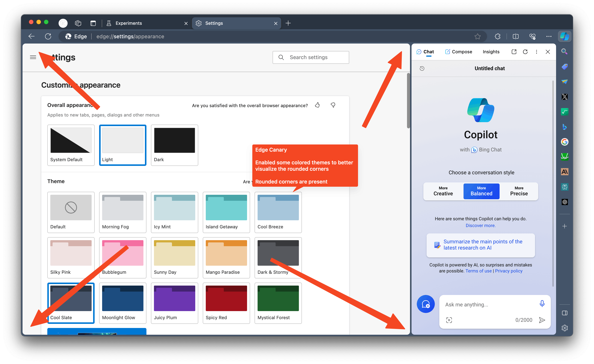Click the Split screen icon
594x364 pixels.
pos(515,36)
